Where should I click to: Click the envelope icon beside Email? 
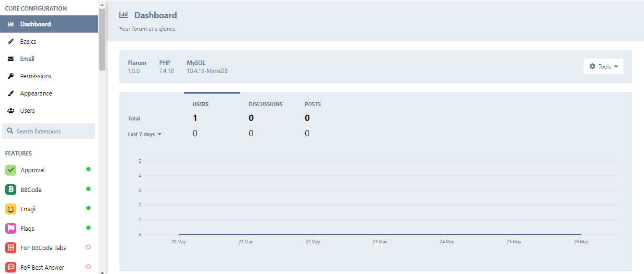coord(11,59)
